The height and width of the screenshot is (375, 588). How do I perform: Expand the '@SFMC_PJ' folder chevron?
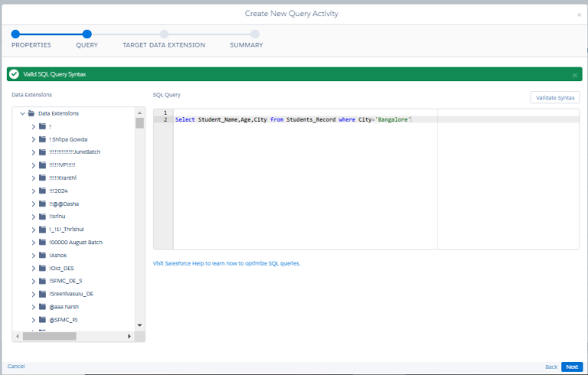[x=34, y=320]
